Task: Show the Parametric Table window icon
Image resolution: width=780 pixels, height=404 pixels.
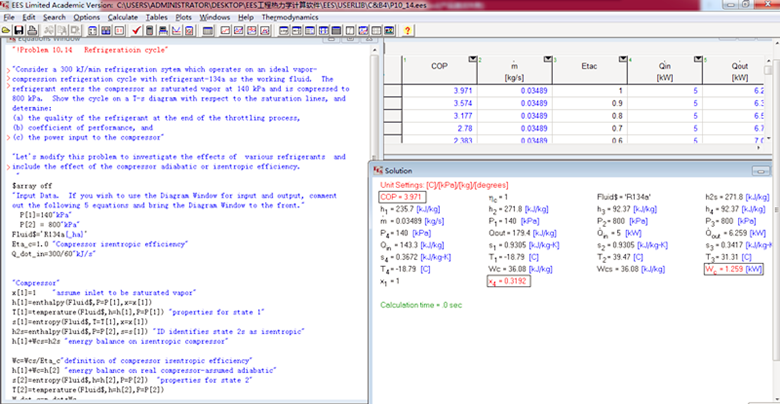Action: pos(335,30)
